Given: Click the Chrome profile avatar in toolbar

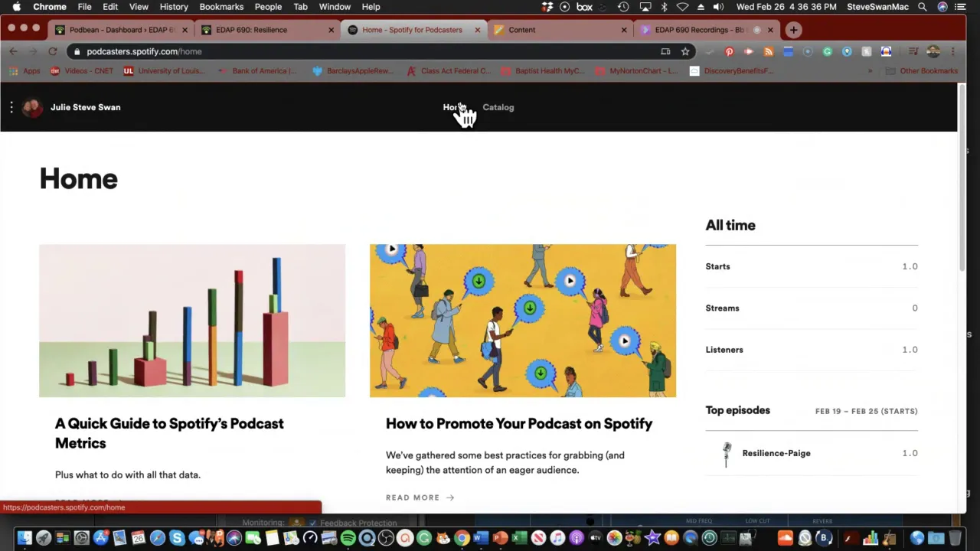Looking at the screenshot, I should coord(933,51).
